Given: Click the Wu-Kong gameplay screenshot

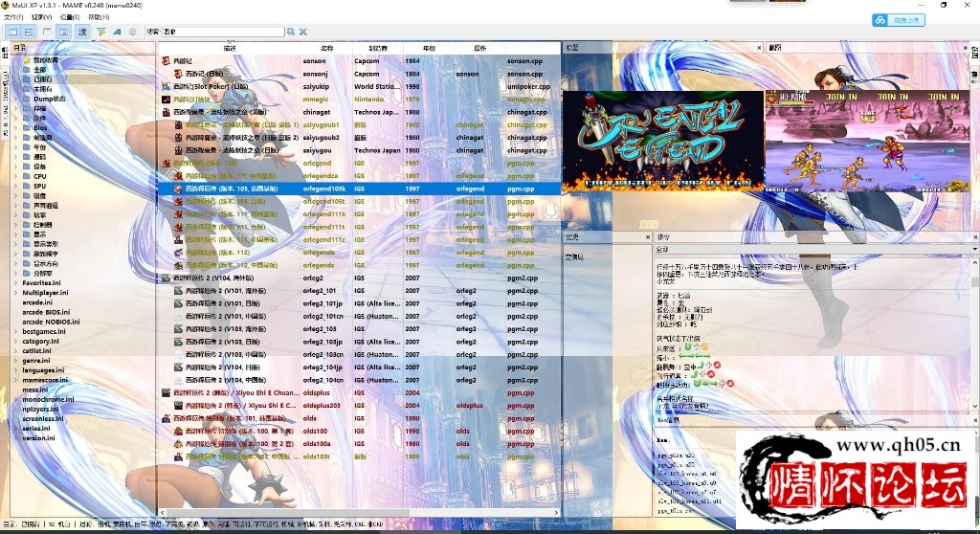Looking at the screenshot, I should [x=867, y=141].
